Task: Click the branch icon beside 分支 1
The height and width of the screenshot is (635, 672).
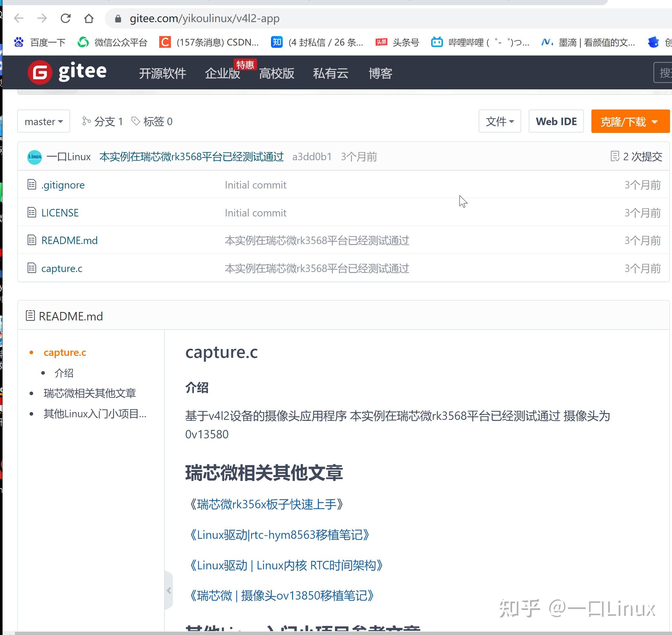Action: click(x=87, y=121)
